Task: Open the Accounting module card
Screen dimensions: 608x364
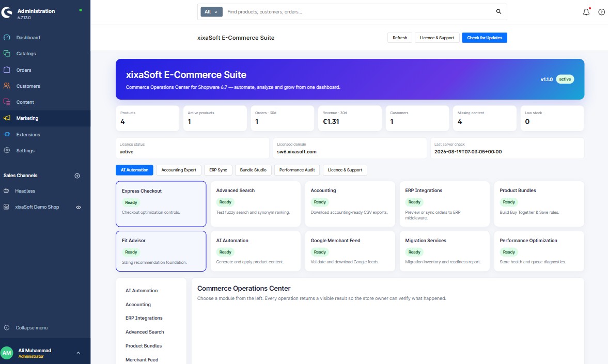Action: pos(350,204)
